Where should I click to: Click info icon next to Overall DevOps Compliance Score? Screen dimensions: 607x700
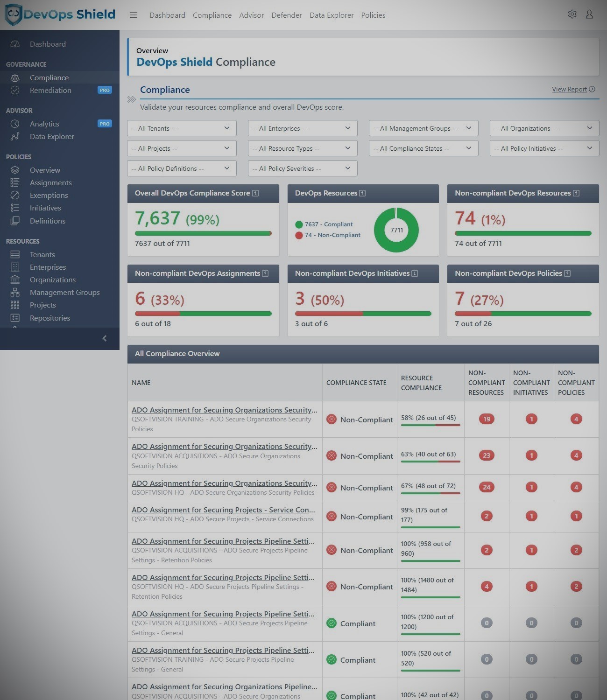pos(255,193)
